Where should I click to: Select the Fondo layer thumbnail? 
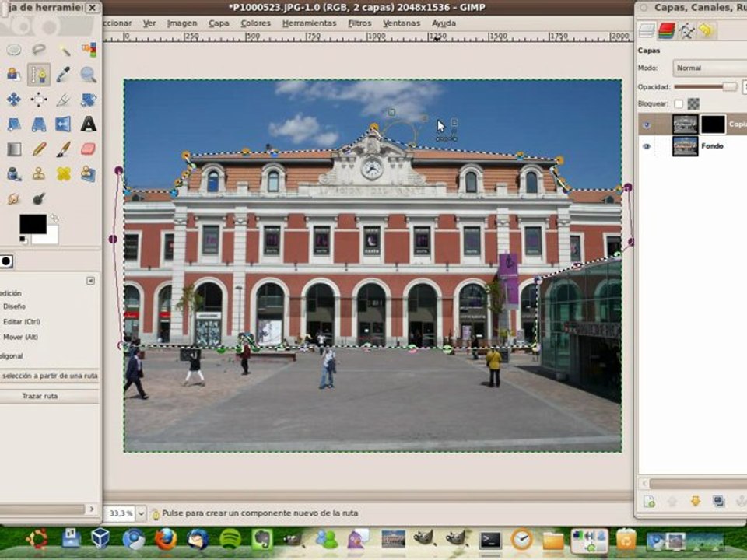tap(685, 146)
